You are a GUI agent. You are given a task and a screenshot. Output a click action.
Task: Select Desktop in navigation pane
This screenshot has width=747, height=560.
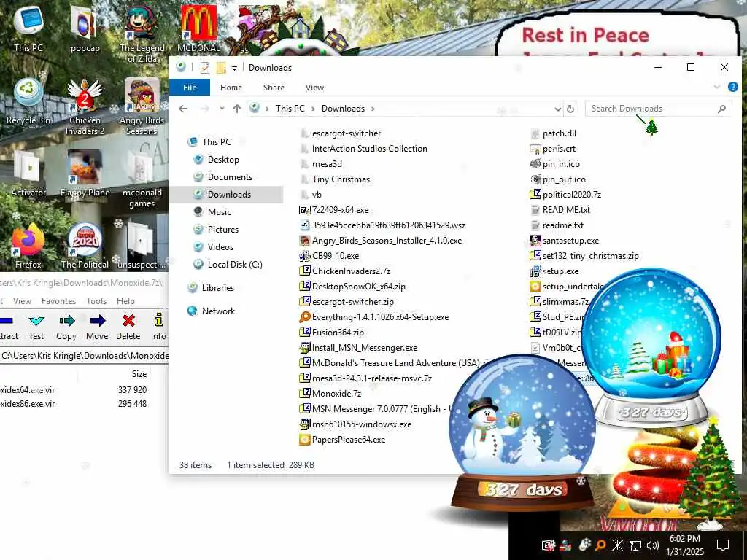tap(223, 160)
